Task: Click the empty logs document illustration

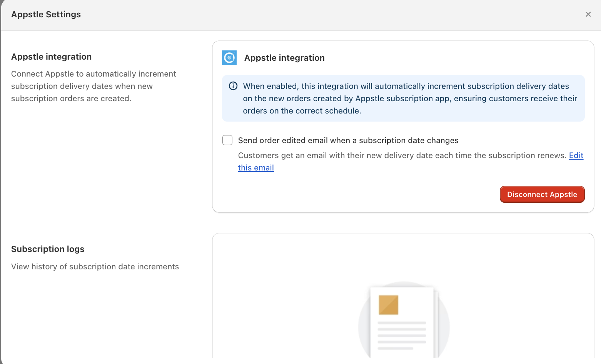Action: tap(404, 320)
